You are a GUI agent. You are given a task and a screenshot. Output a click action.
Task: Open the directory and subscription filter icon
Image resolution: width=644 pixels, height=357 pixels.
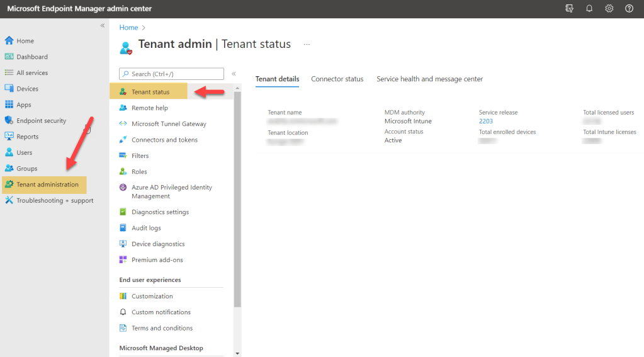point(570,9)
